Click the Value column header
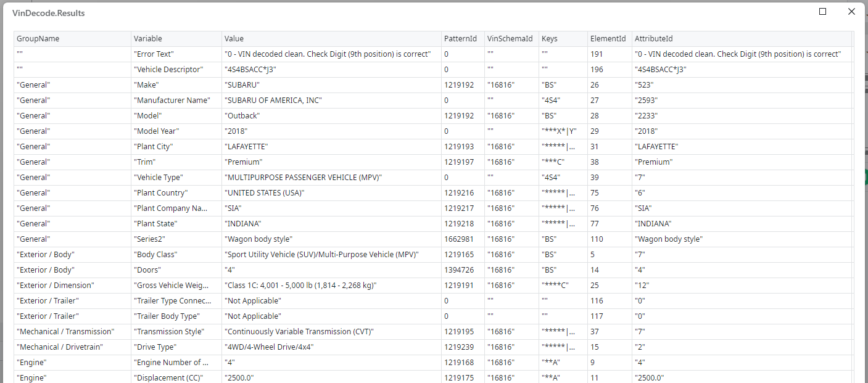Image resolution: width=868 pixels, height=383 pixels. 234,39
